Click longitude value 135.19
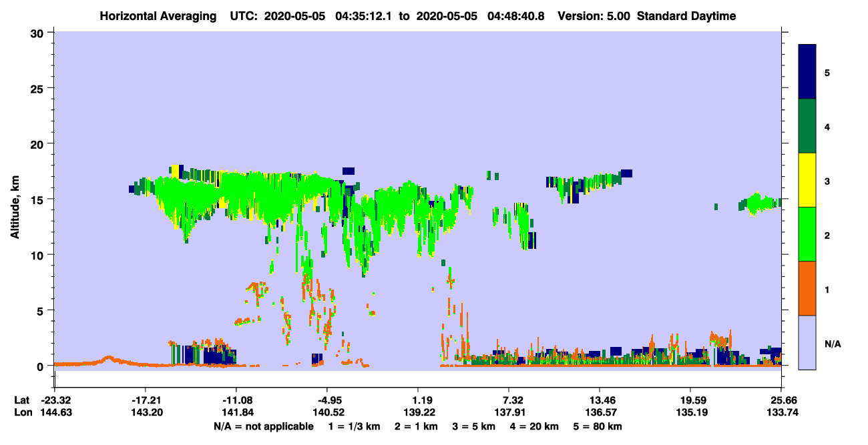 click(x=690, y=412)
